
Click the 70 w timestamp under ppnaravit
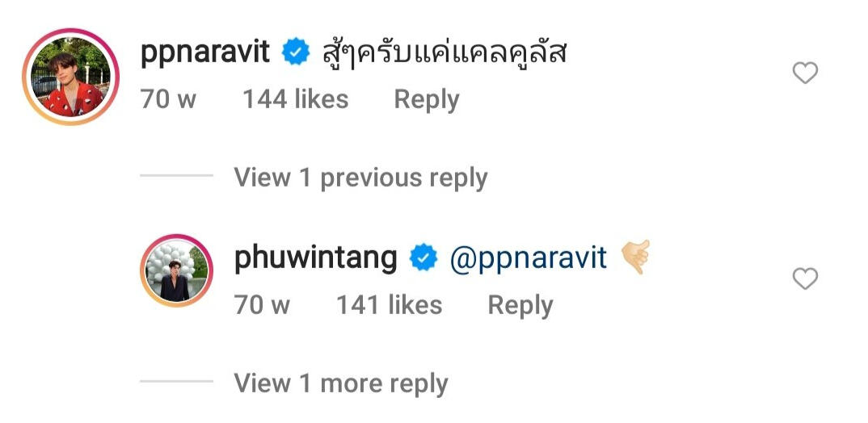pyautogui.click(x=168, y=99)
